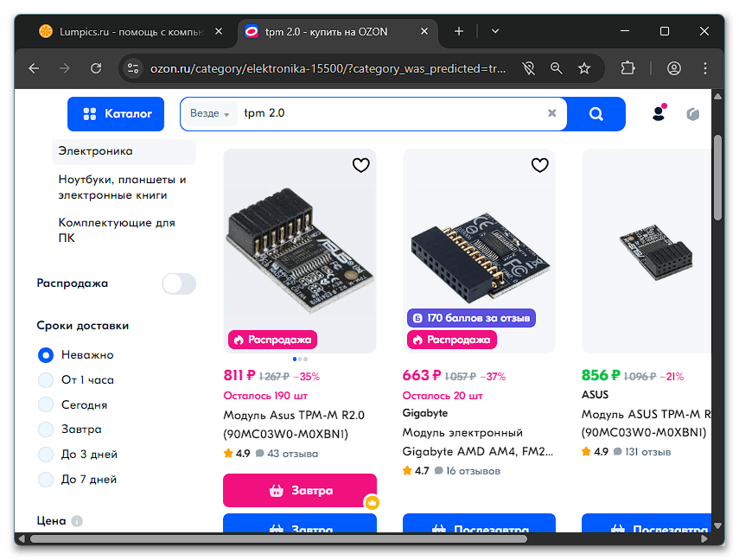Add Gigabyte module to favorites heart
Image resolution: width=739 pixels, height=560 pixels.
tap(540, 165)
